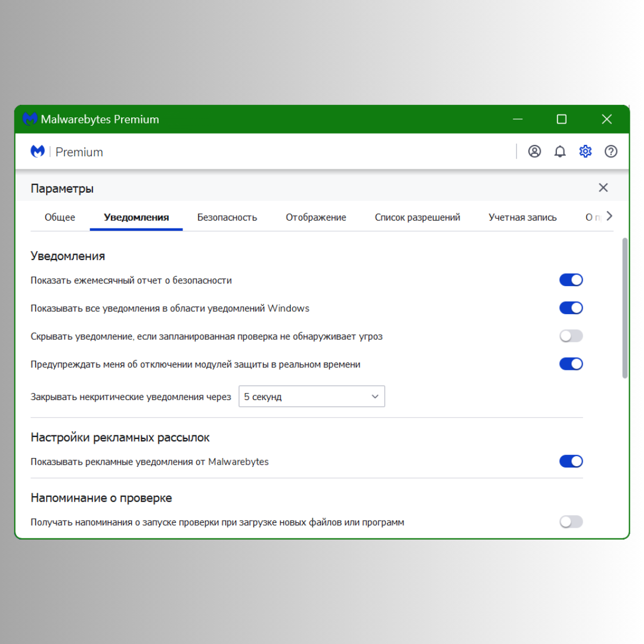Image resolution: width=644 pixels, height=644 pixels.
Task: Minimize the Malwarebytes Premium window
Action: [518, 119]
